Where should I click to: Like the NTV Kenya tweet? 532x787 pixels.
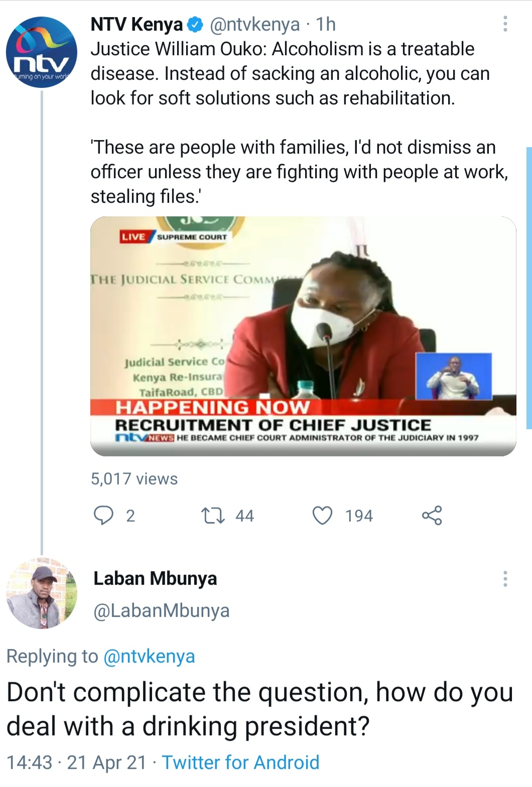click(x=323, y=515)
